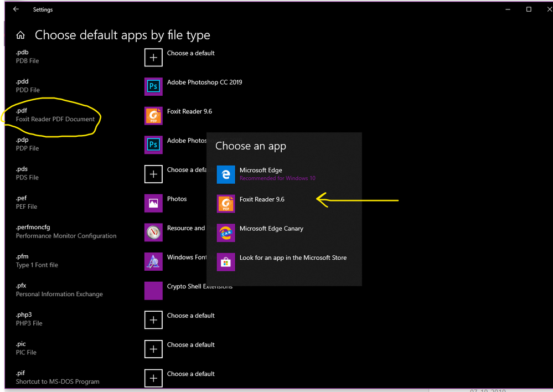Click the plus icon for .php3 file
Screen dimensions: 553x392
(x=153, y=319)
